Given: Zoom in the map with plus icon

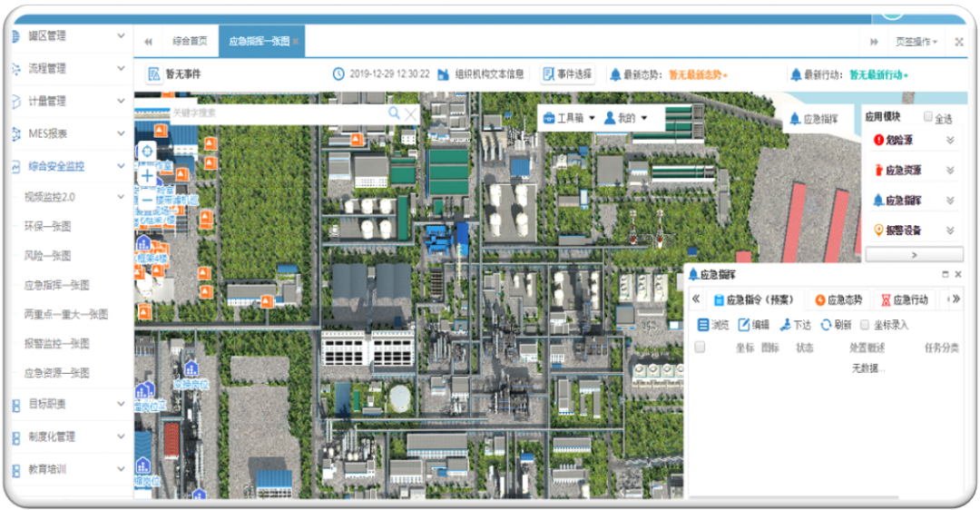Looking at the screenshot, I should 147,176.
